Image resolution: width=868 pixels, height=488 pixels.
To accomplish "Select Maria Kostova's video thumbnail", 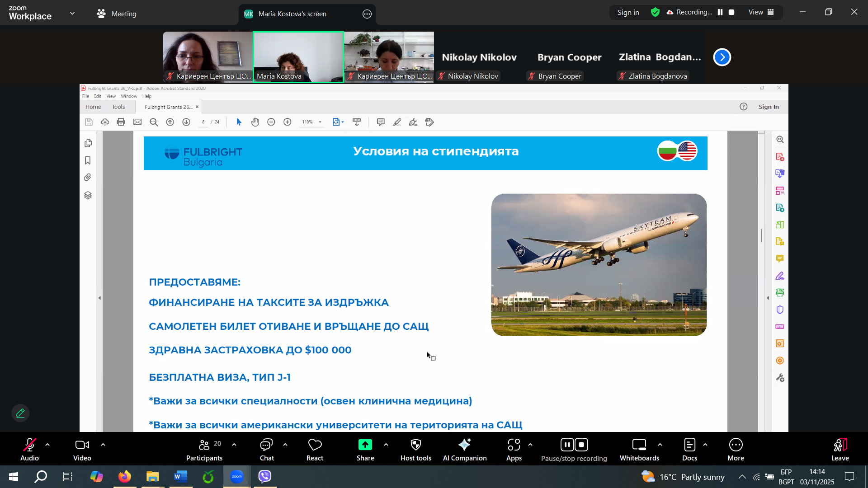I will coord(298,57).
